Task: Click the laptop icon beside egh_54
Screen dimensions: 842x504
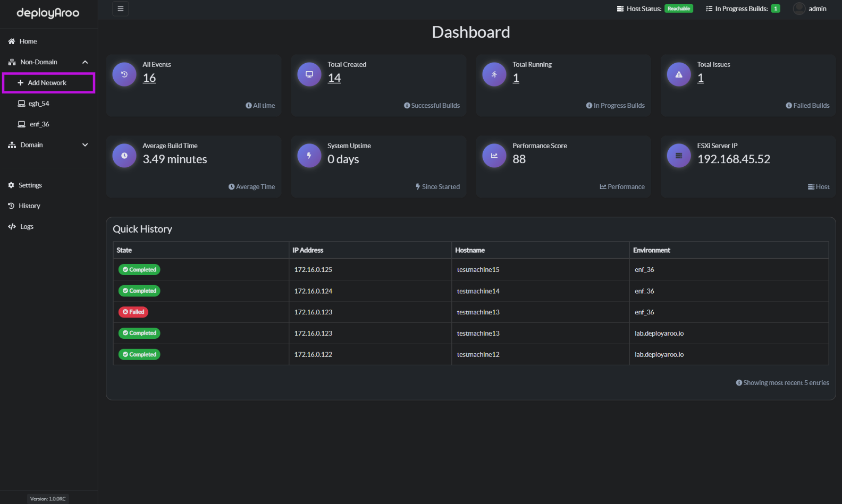Action: coord(21,104)
